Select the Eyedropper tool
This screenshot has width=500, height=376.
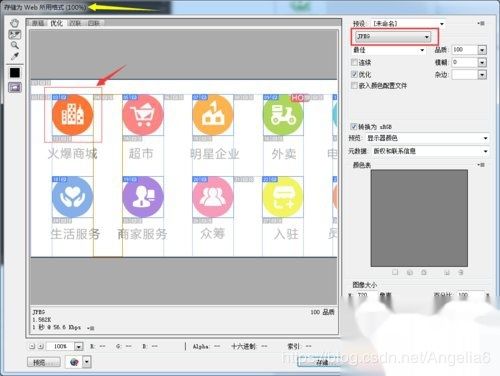(15, 56)
